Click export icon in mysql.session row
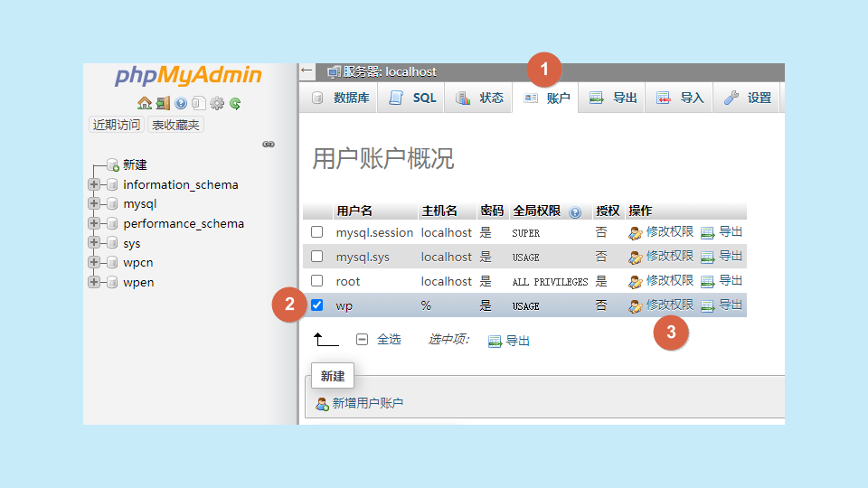 point(707,233)
